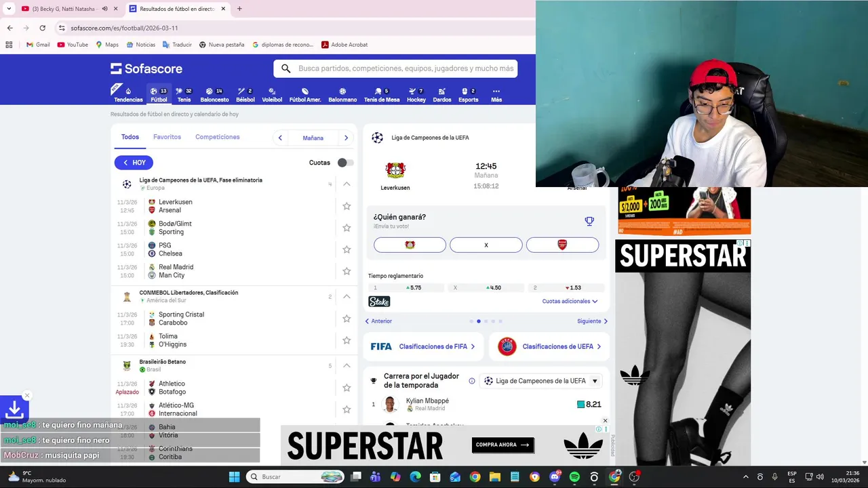The width and height of the screenshot is (868, 488).
Task: Favorite the Sporting Cristal vs Carabobo match
Action: [347, 319]
